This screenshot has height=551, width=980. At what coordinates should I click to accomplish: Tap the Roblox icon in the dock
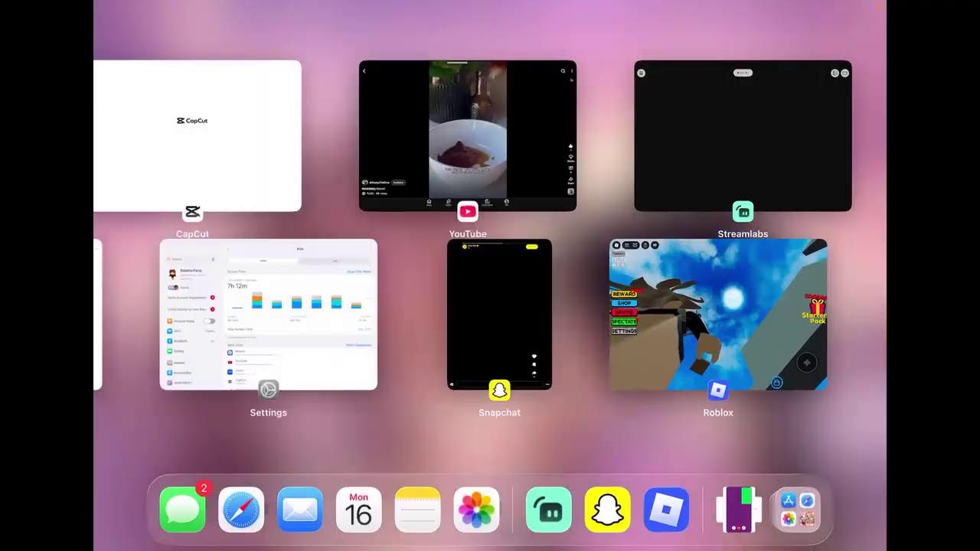tap(667, 510)
